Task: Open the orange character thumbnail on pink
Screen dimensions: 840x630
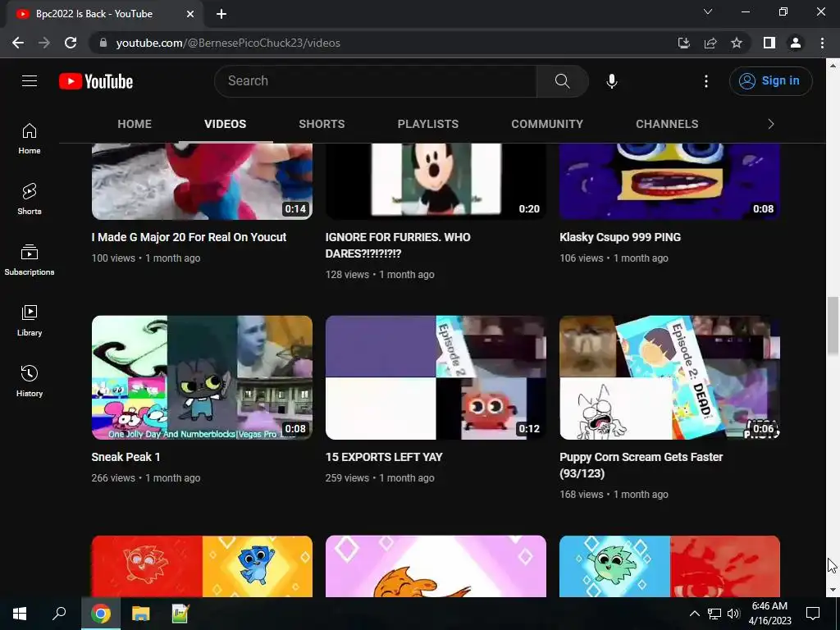Action: 436,566
